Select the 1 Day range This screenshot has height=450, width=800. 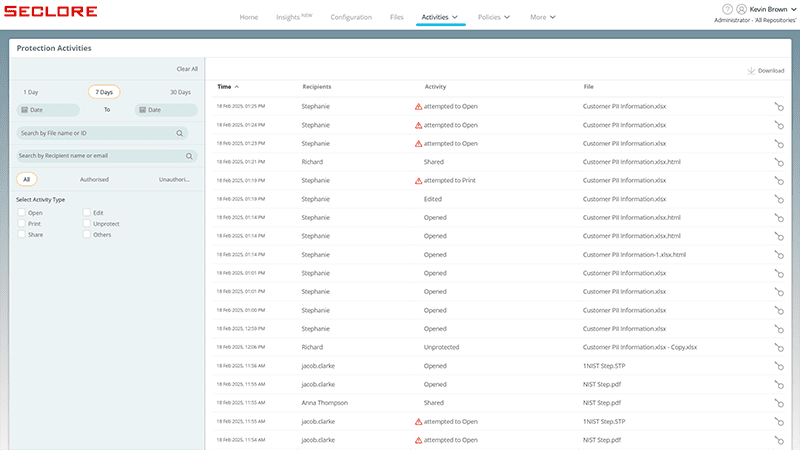(31, 92)
